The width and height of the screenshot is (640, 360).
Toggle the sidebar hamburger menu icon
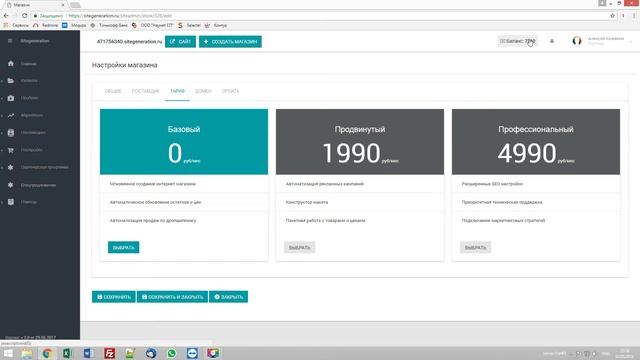10,41
